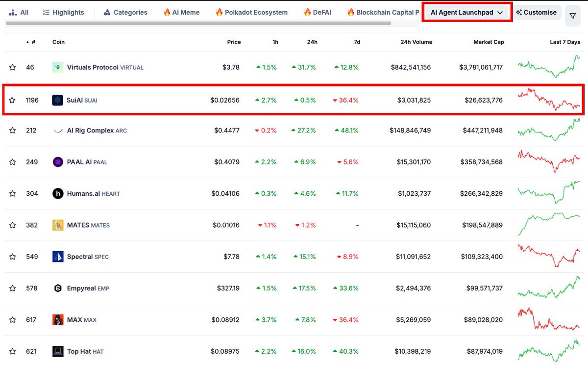This screenshot has height=366, width=588.
Task: Open Empyreal EMP coin page
Action: pos(88,288)
